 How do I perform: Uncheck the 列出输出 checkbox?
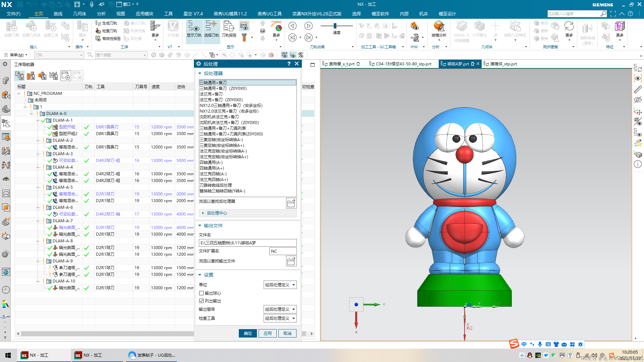point(201,301)
